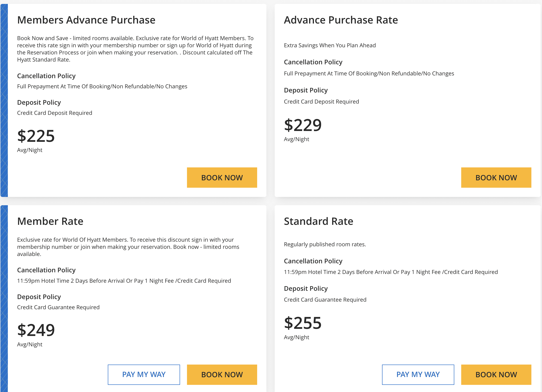Click the $249 Member Rate price
The image size is (542, 392).
[x=36, y=330]
